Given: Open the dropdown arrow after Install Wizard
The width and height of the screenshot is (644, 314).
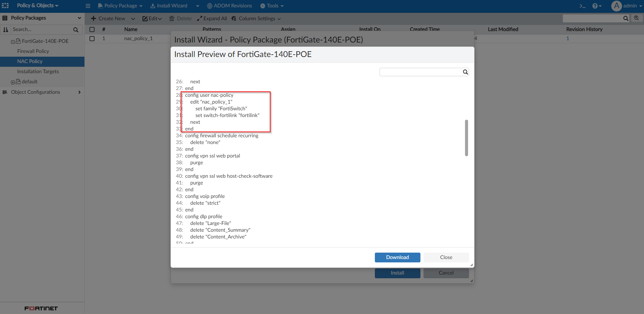Looking at the screenshot, I should [198, 6].
